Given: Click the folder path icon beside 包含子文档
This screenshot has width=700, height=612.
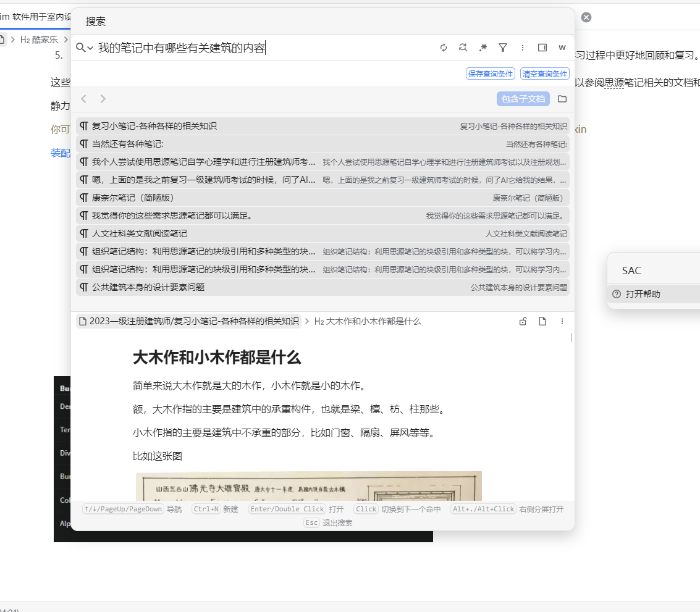Looking at the screenshot, I should coord(562,99).
